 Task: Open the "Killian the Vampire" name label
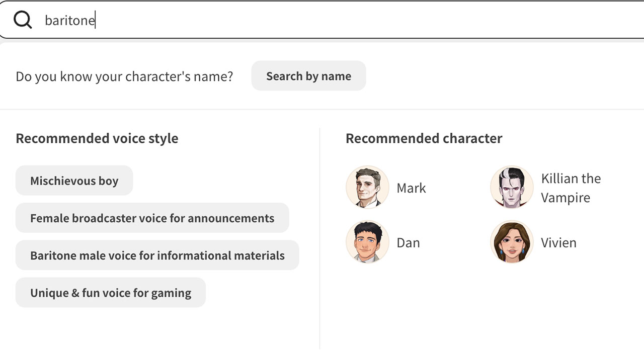click(571, 188)
